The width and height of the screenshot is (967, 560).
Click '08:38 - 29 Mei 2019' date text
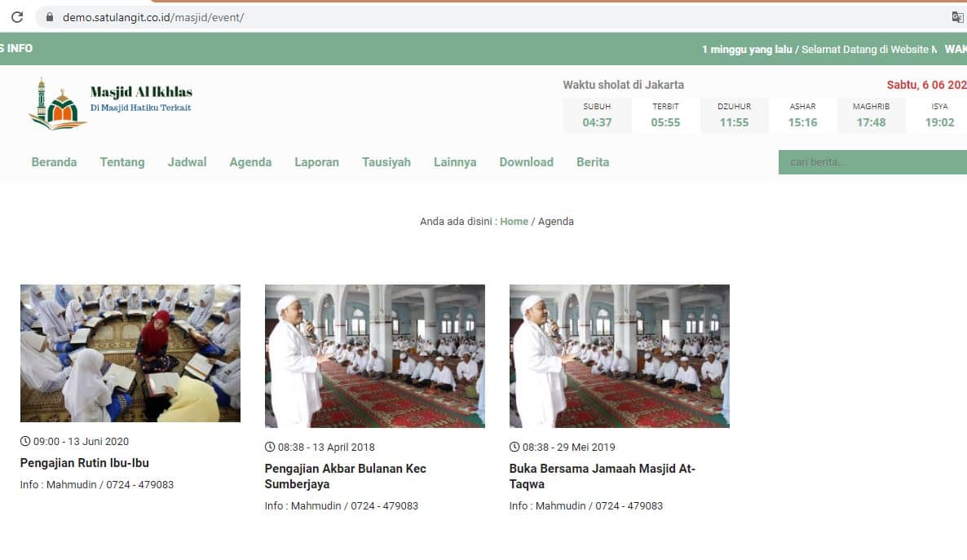(568, 448)
